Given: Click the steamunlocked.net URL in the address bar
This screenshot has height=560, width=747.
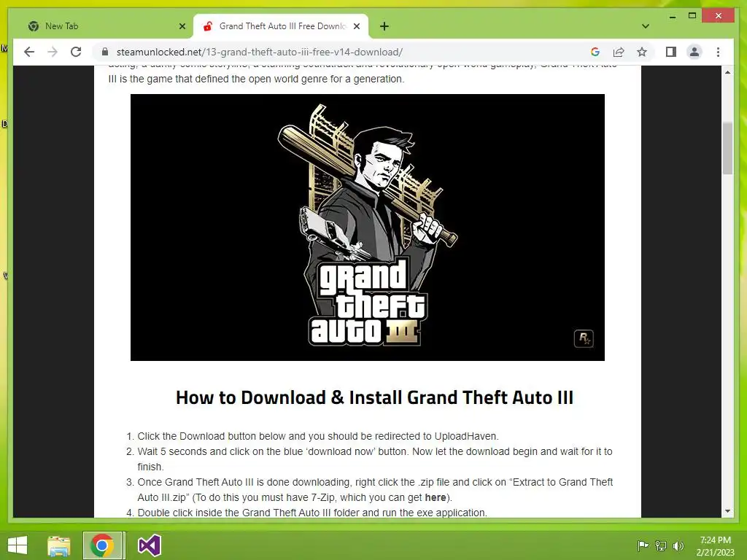Looking at the screenshot, I should (x=260, y=52).
